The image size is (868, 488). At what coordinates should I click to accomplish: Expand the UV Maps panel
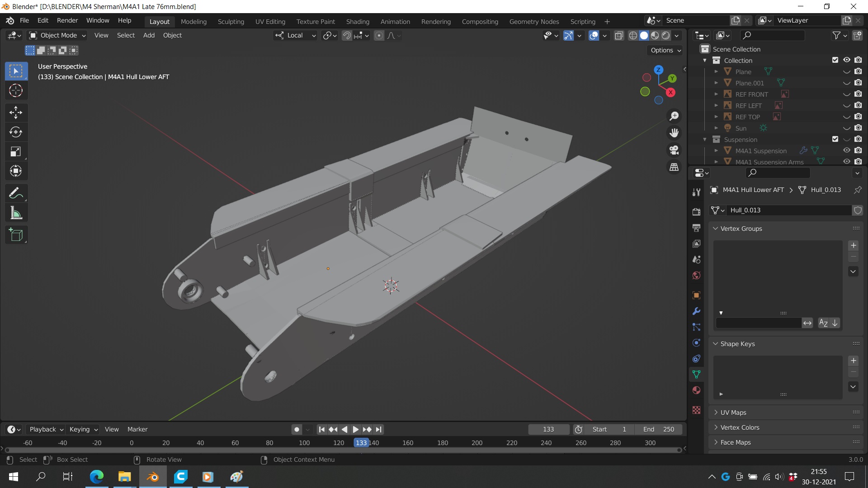click(x=733, y=413)
